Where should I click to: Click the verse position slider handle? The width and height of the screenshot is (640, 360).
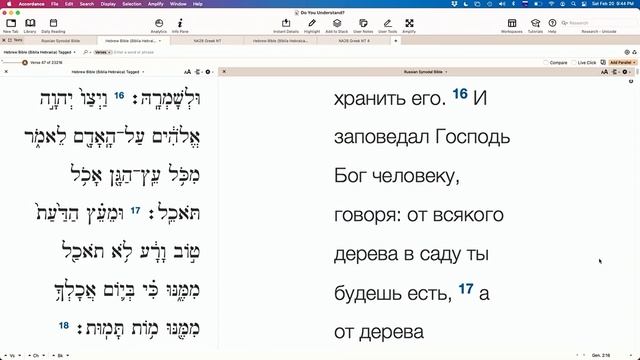pyautogui.click(x=25, y=62)
